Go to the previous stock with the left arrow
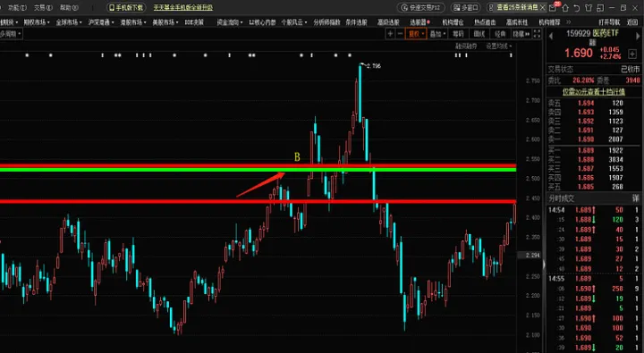Image resolution: width=644 pixels, height=353 pixels. pyautogui.click(x=551, y=37)
